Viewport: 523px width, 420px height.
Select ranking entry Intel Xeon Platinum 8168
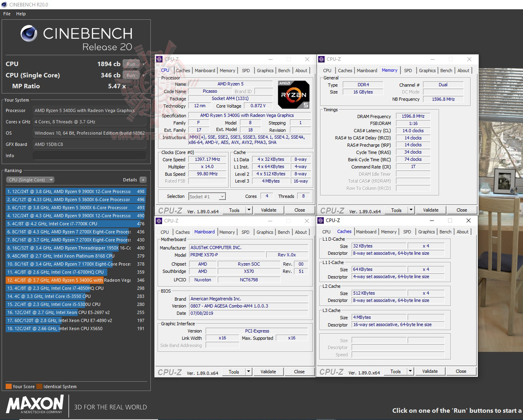click(76, 256)
